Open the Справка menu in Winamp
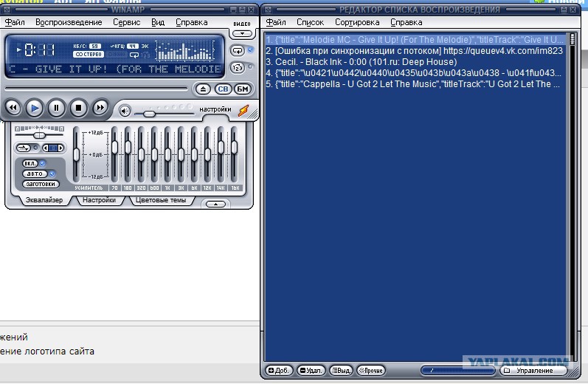This screenshot has width=588, height=384. [x=191, y=22]
